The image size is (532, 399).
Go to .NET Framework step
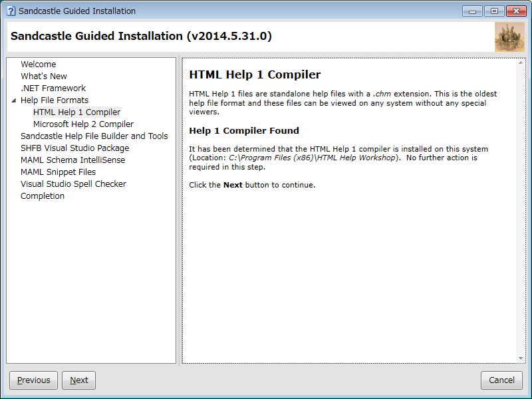pos(53,88)
